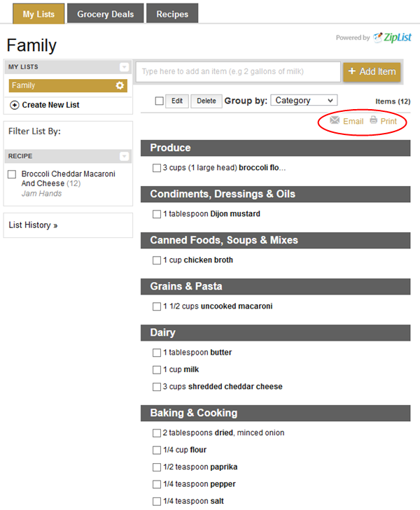Check the chicken broth item
This screenshot has width=420, height=510.
(157, 260)
